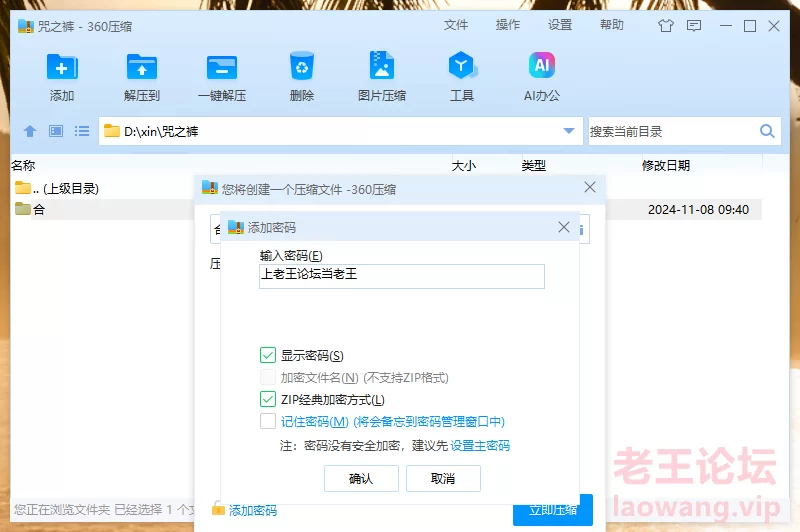The height and width of the screenshot is (532, 800).
Task: Minimize the 360压缩 main window
Action: [726, 26]
